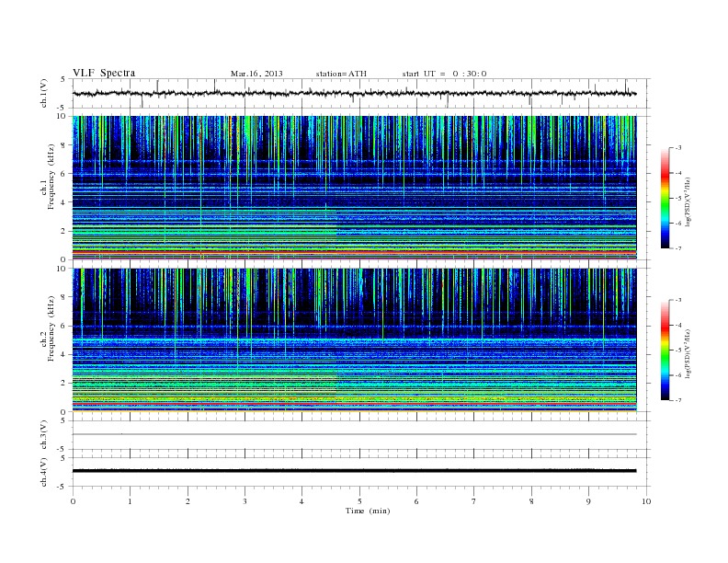Click the log(PSD) label beside ch.2 colorbar
Image resolution: width=728 pixels, height=563 pixels.
pyautogui.click(x=688, y=353)
